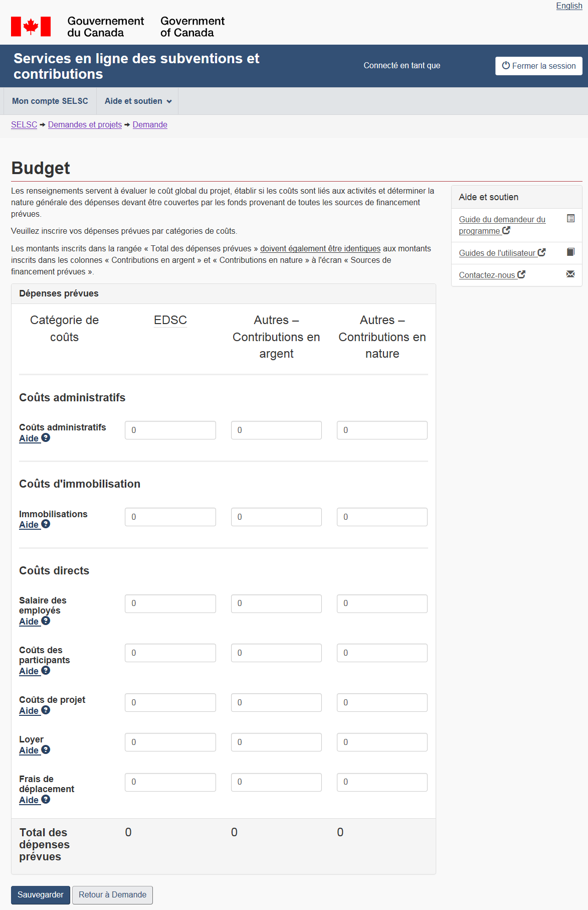Screen dimensions: 588x910
Task: Click the Loyer contributions en nature field
Action: click(x=382, y=742)
